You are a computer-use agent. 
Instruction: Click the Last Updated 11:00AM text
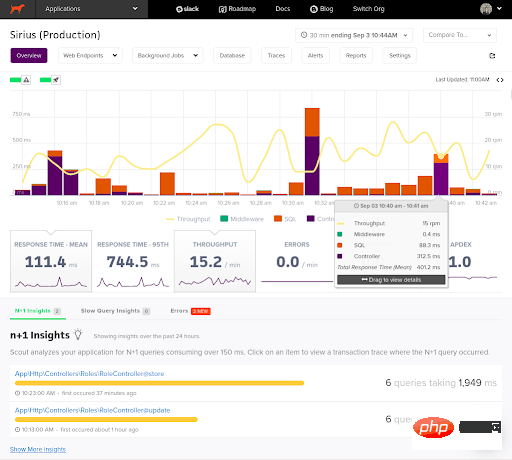tap(462, 80)
